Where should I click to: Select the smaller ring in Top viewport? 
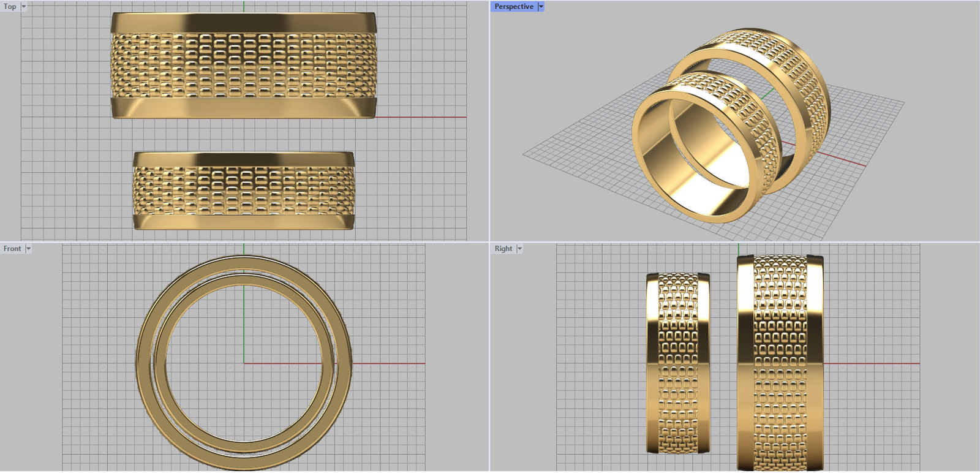click(x=243, y=191)
